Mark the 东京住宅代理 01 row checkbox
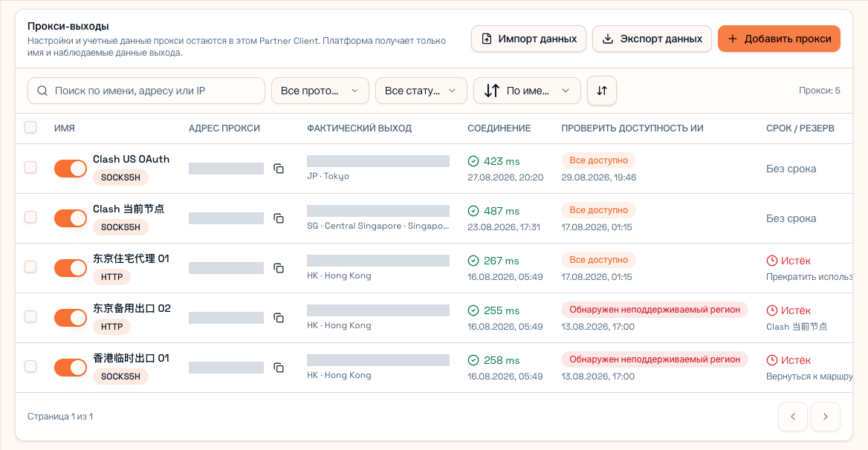The width and height of the screenshot is (868, 450). 30,267
